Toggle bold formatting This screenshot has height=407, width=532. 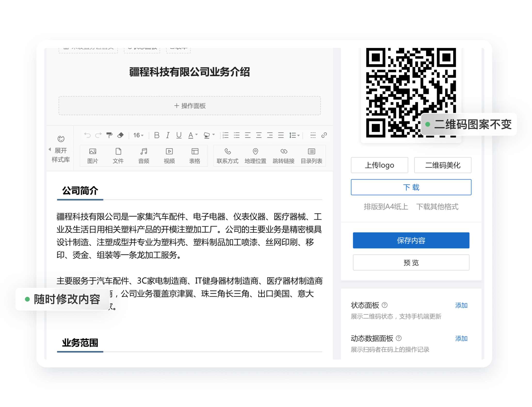point(157,135)
